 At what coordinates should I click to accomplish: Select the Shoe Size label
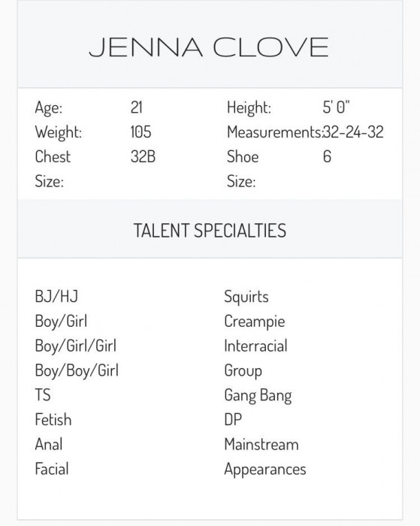[x=243, y=169]
